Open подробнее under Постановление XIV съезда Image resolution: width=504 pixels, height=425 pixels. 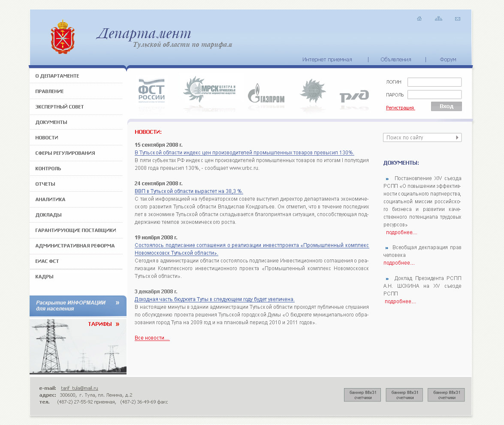click(401, 232)
